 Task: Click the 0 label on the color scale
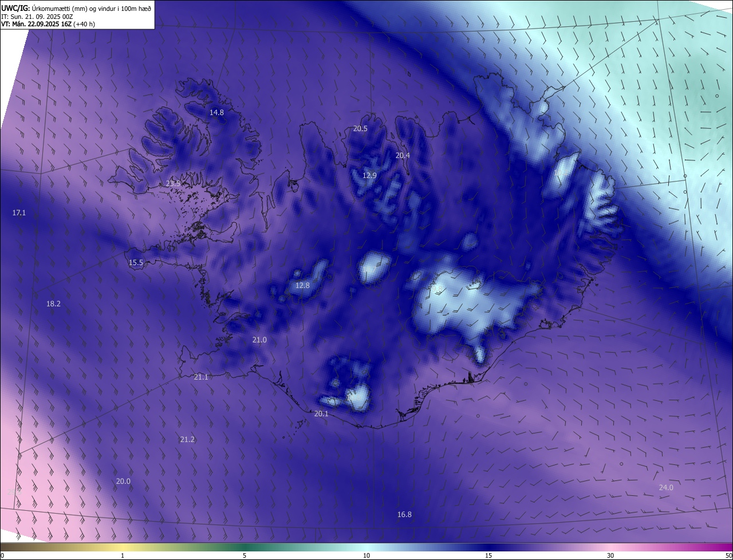(x=2, y=555)
